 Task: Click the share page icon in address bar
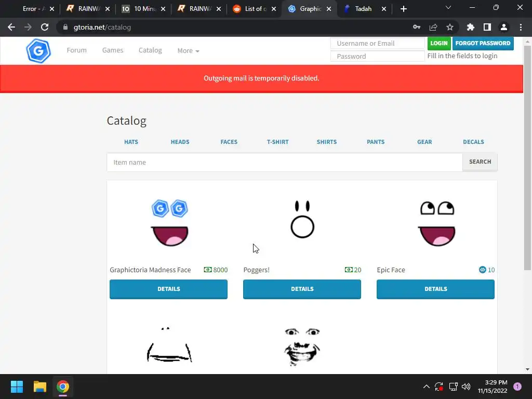pyautogui.click(x=433, y=27)
